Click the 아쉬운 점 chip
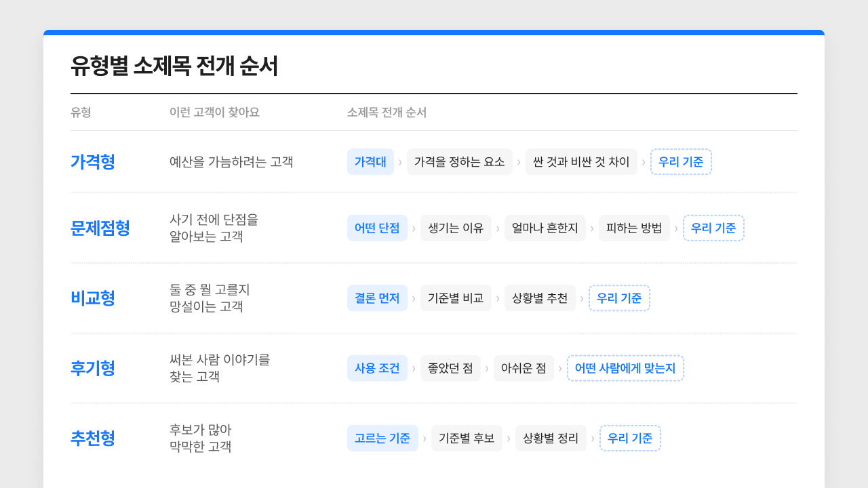 [x=524, y=369]
